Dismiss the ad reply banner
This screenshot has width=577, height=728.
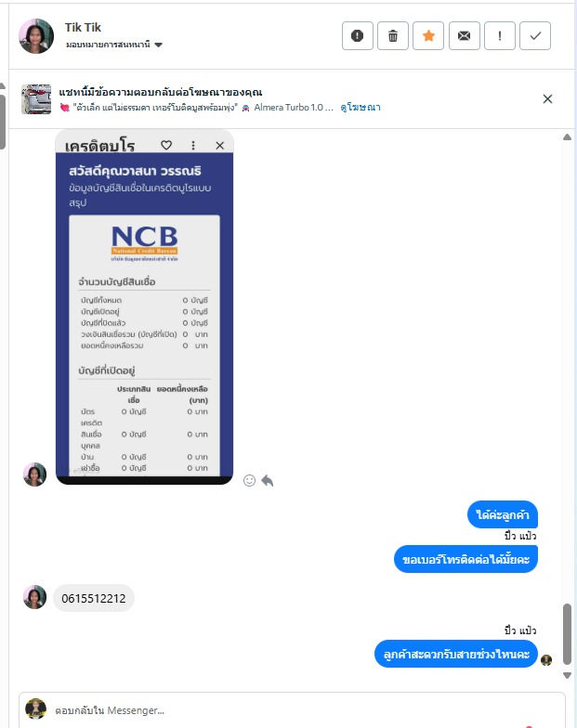click(x=548, y=98)
